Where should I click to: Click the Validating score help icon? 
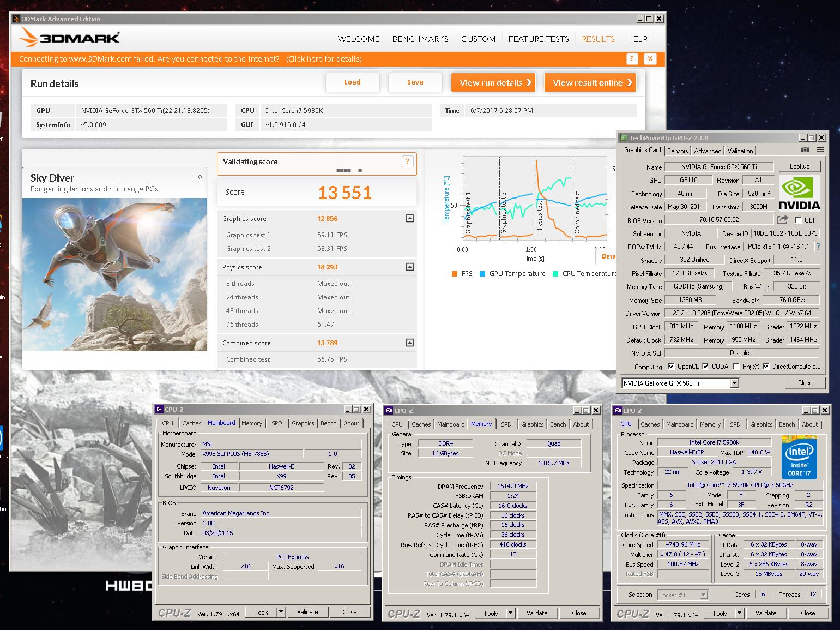[x=407, y=161]
